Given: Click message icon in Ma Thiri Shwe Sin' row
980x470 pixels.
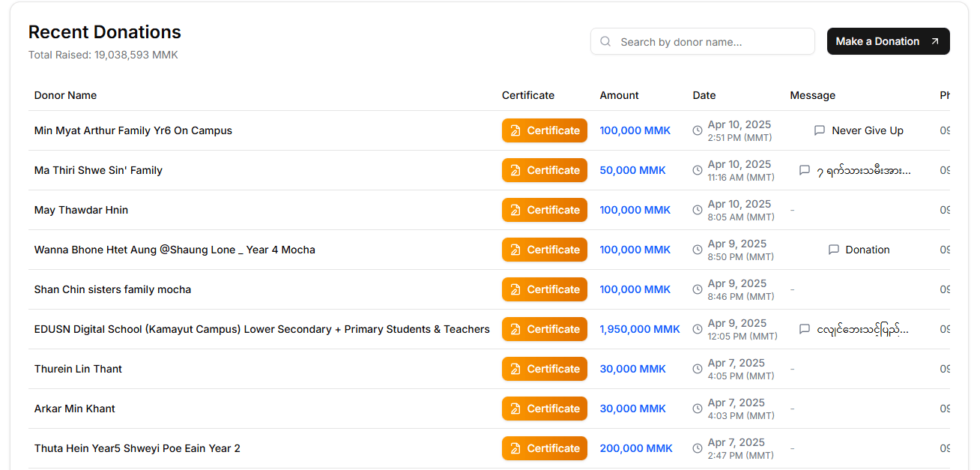Looking at the screenshot, I should coord(805,170).
